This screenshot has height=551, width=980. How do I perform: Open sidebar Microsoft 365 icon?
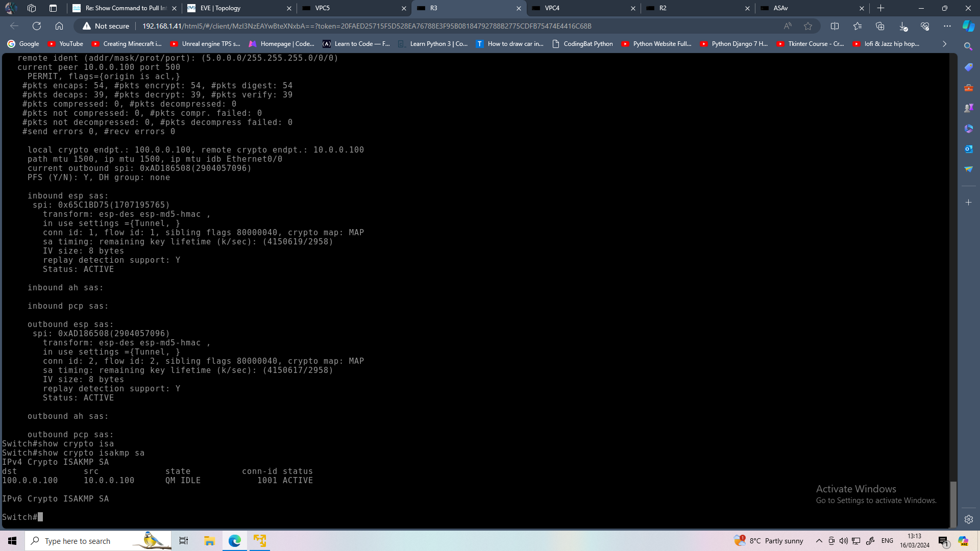[968, 129]
